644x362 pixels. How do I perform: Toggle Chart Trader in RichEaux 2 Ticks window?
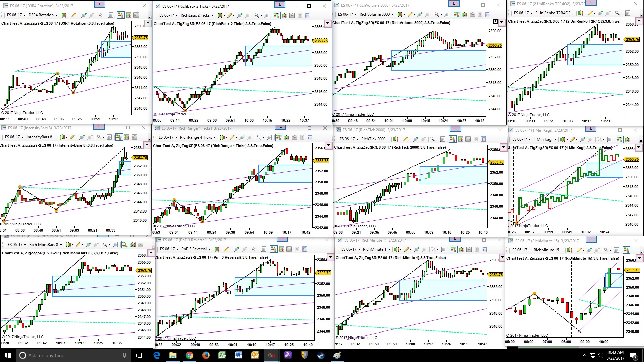[276, 15]
